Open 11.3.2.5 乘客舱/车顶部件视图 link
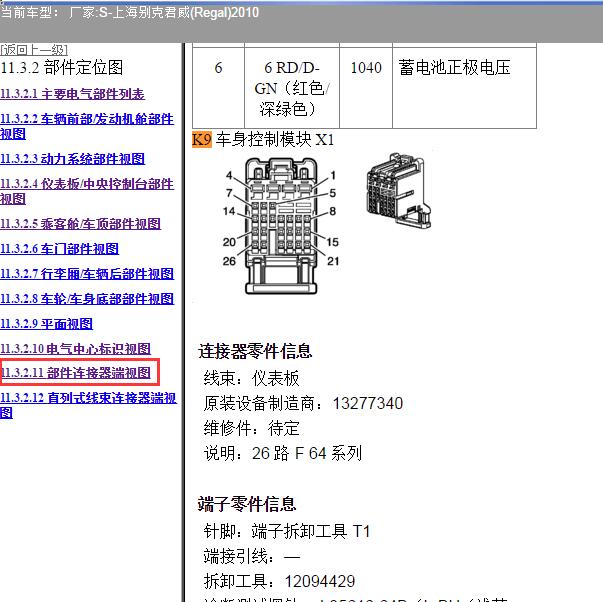This screenshot has height=602, width=603. tap(80, 223)
